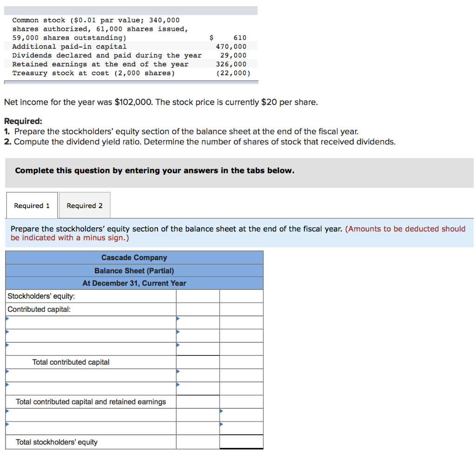Click the Balance Sheet (Partial) header
This screenshot has width=476, height=452.
(134, 270)
